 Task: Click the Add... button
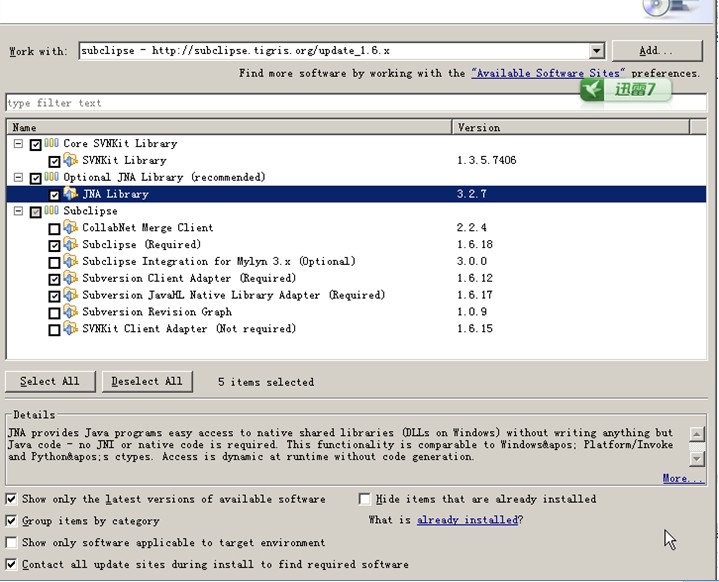[x=657, y=50]
